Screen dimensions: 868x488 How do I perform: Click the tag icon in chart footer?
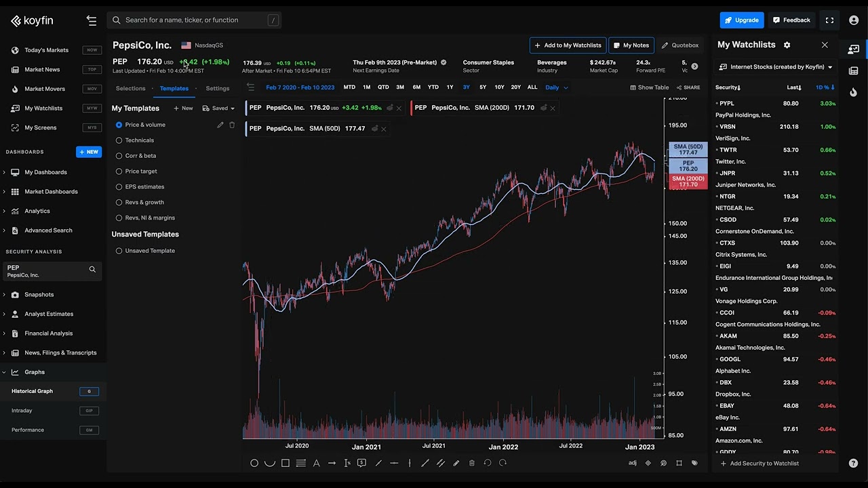(694, 463)
